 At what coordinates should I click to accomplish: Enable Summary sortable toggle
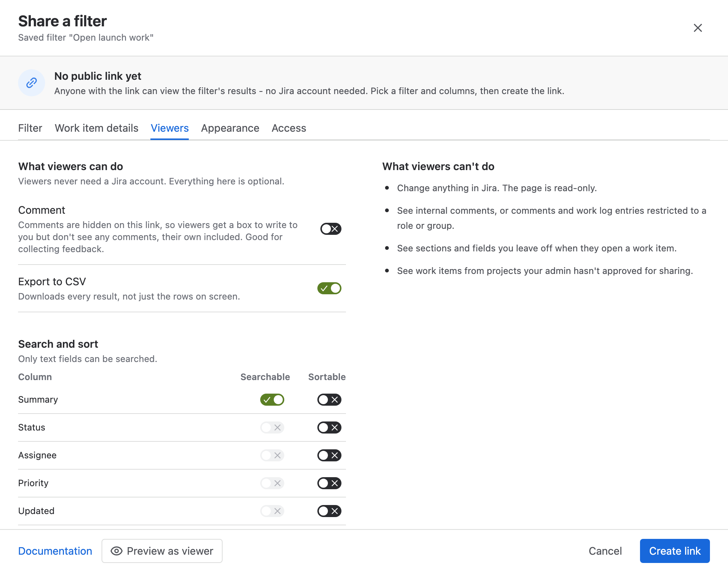tap(329, 400)
